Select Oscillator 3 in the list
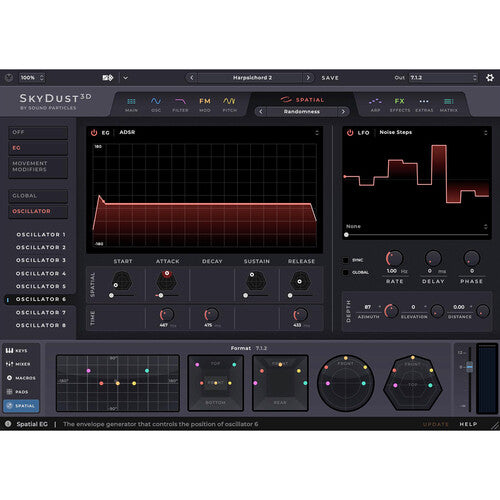Screen dimensions: 500x500 click(x=41, y=260)
